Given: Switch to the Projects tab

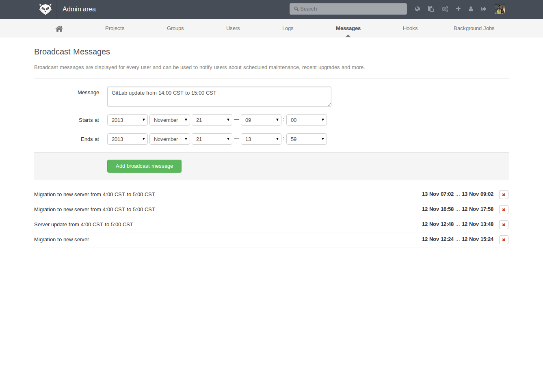Looking at the screenshot, I should [x=115, y=28].
